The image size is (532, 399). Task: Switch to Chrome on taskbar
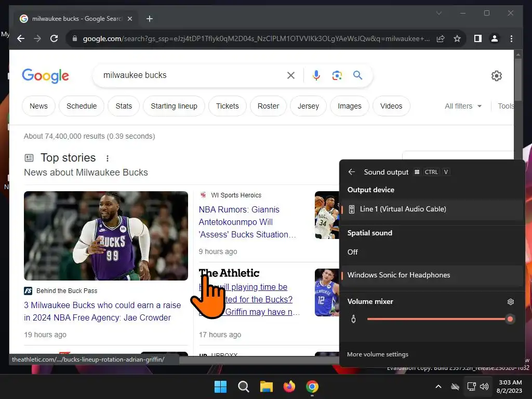click(312, 387)
